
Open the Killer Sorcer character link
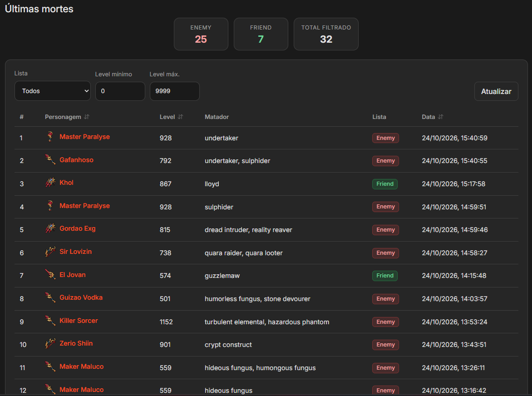coord(79,321)
